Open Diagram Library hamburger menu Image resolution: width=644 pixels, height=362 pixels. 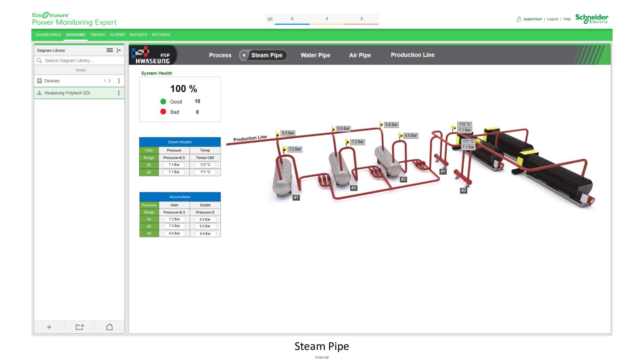(x=109, y=50)
